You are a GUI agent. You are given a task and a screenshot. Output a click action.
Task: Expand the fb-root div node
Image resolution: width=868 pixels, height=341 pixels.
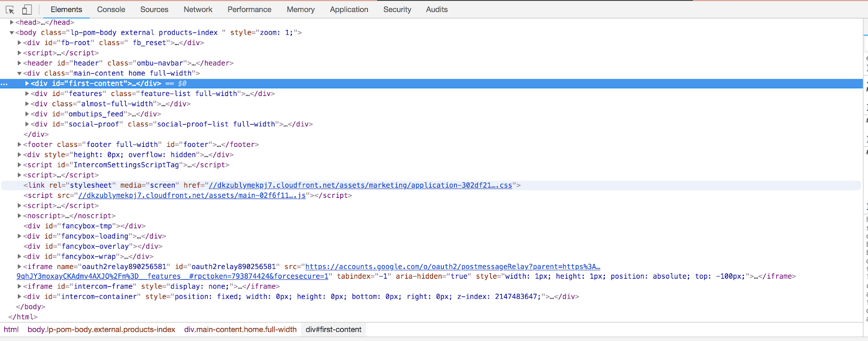coord(19,43)
